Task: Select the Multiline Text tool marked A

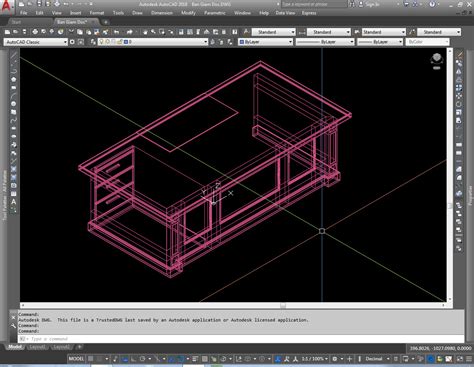Action: [13, 202]
